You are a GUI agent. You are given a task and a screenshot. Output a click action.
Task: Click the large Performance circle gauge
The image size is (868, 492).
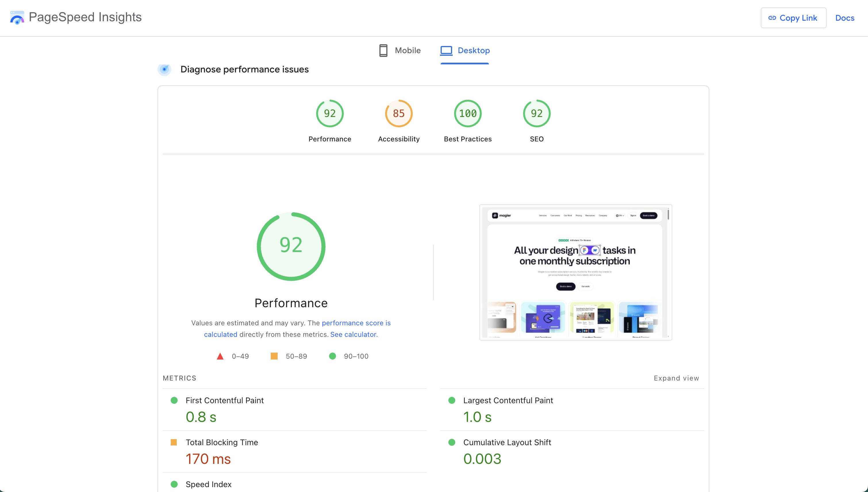pos(291,246)
